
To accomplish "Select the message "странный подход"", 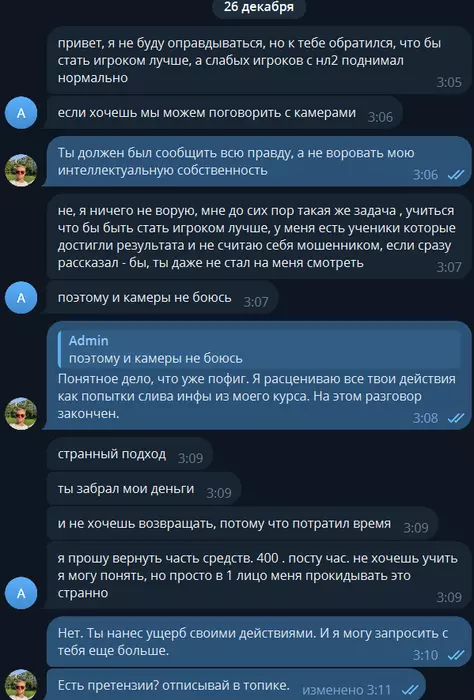I will coord(129,454).
